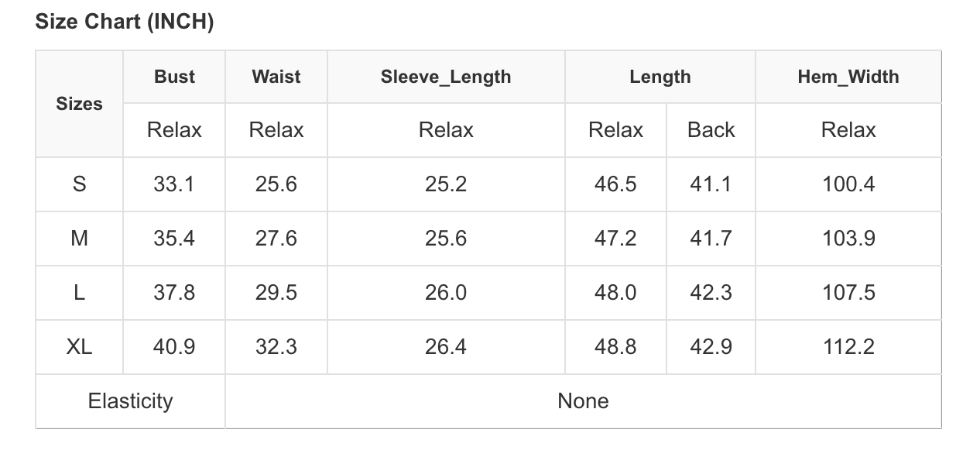Select the Bust column header
The height and width of the screenshot is (457, 980).
pyautogui.click(x=174, y=77)
